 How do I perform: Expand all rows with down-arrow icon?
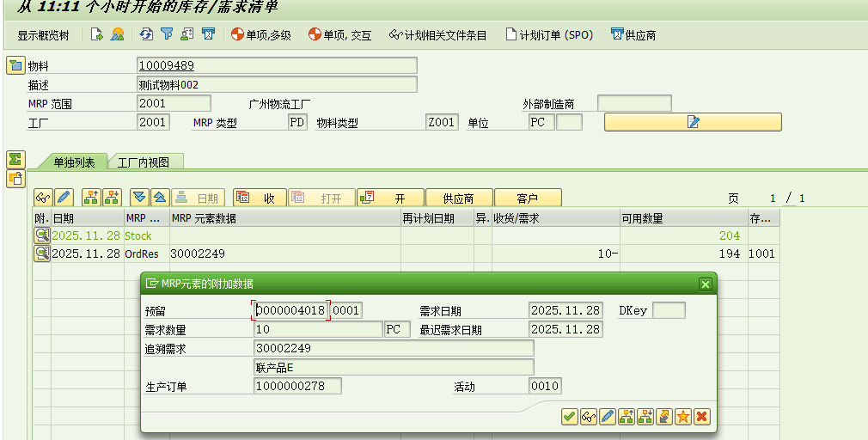point(139,198)
